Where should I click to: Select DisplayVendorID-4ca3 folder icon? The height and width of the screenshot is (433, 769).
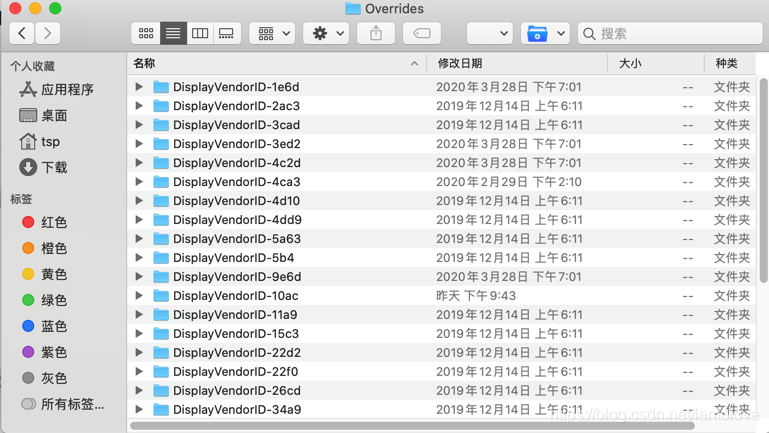161,182
